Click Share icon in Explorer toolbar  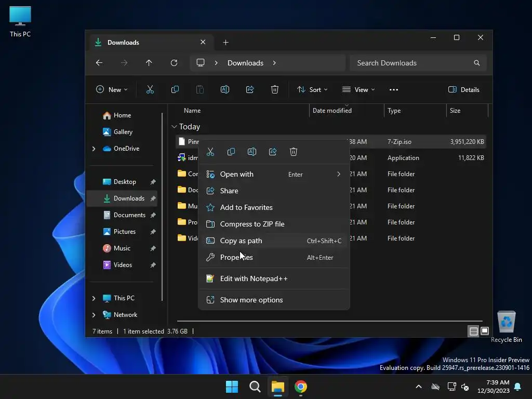[250, 89]
